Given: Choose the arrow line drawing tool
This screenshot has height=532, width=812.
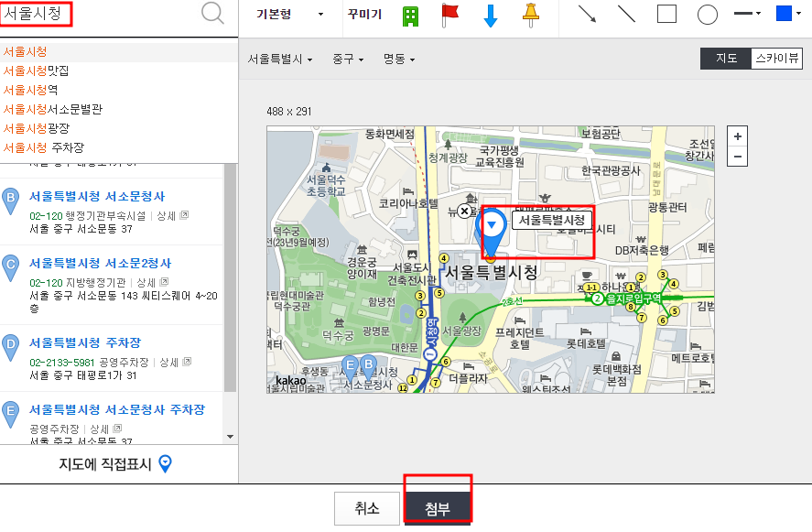Looking at the screenshot, I should [587, 14].
